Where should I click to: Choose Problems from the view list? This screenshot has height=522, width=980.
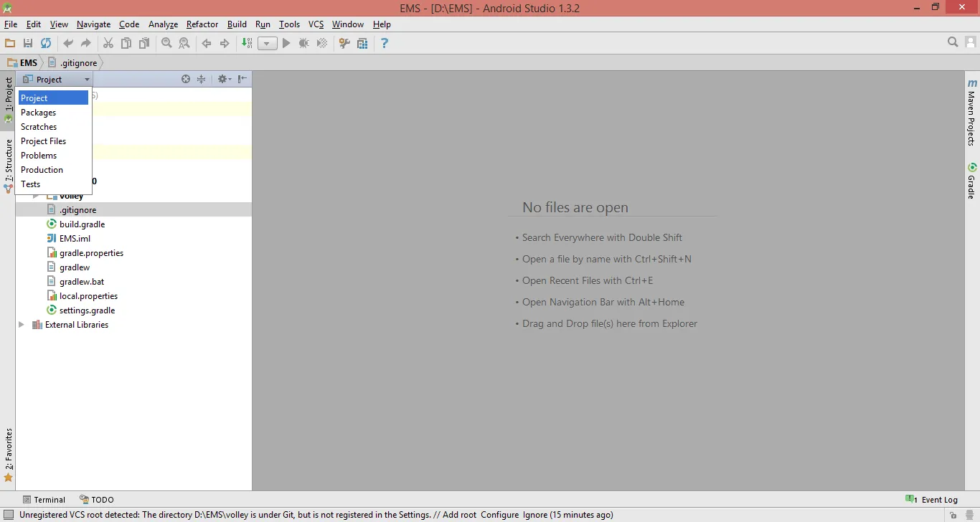pos(54,155)
